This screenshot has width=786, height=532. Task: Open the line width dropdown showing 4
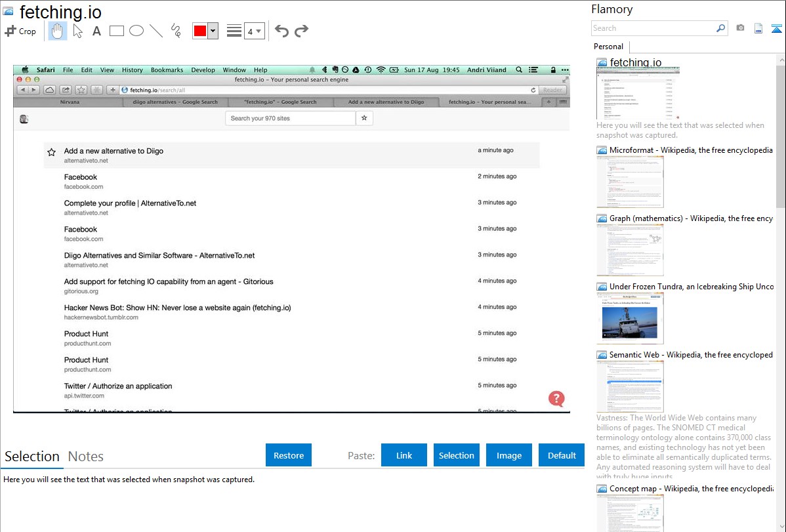click(x=254, y=31)
